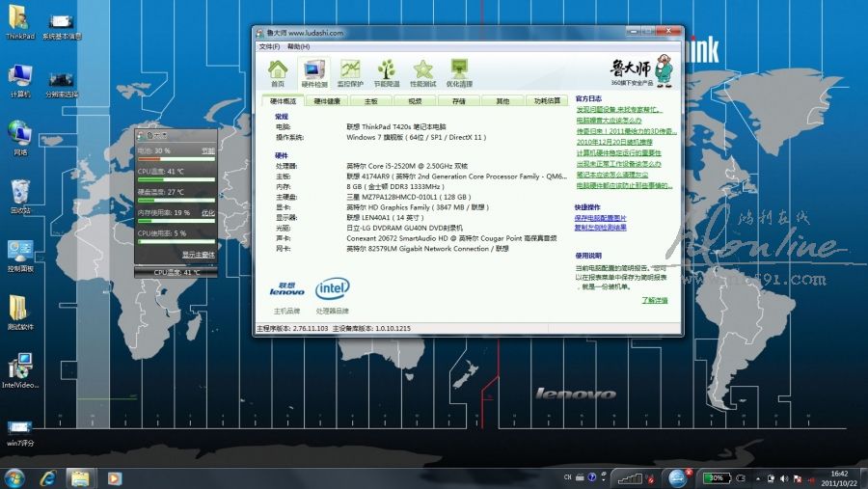Switch to the 硬件健康 tab
The width and height of the screenshot is (868, 489).
click(x=327, y=101)
